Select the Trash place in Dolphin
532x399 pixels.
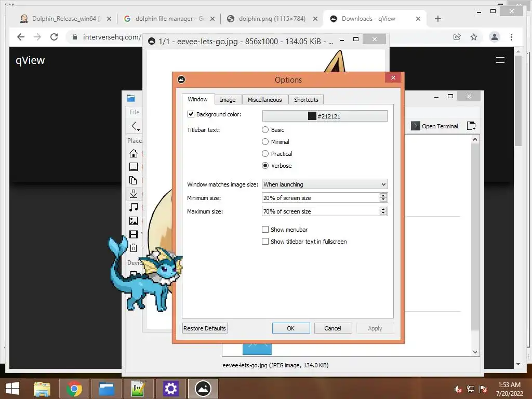(x=134, y=248)
